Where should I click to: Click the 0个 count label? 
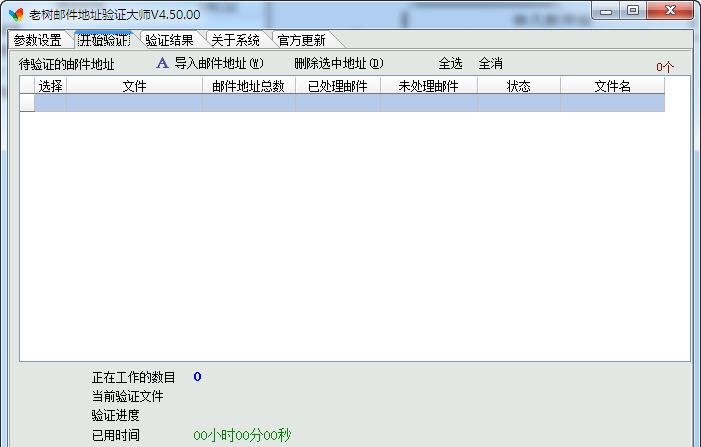click(x=665, y=67)
